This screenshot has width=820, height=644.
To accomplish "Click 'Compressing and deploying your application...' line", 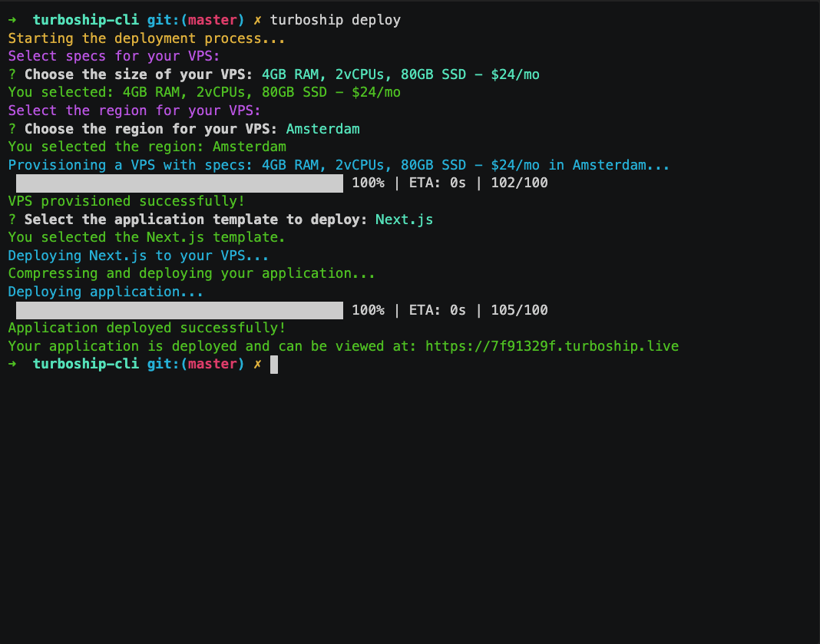I will [191, 273].
